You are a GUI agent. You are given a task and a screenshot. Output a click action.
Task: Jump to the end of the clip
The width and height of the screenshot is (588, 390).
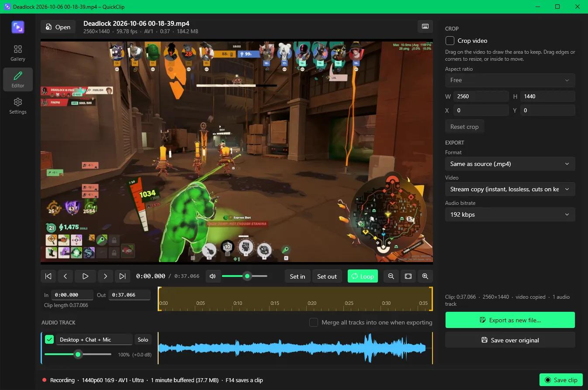pos(122,276)
